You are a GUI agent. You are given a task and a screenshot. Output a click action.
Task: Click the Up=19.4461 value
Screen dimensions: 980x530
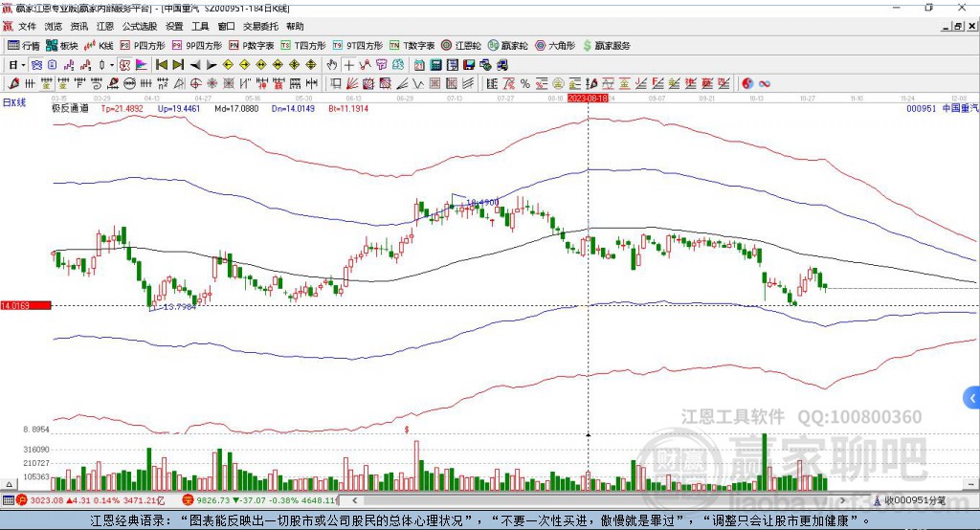tap(179, 108)
